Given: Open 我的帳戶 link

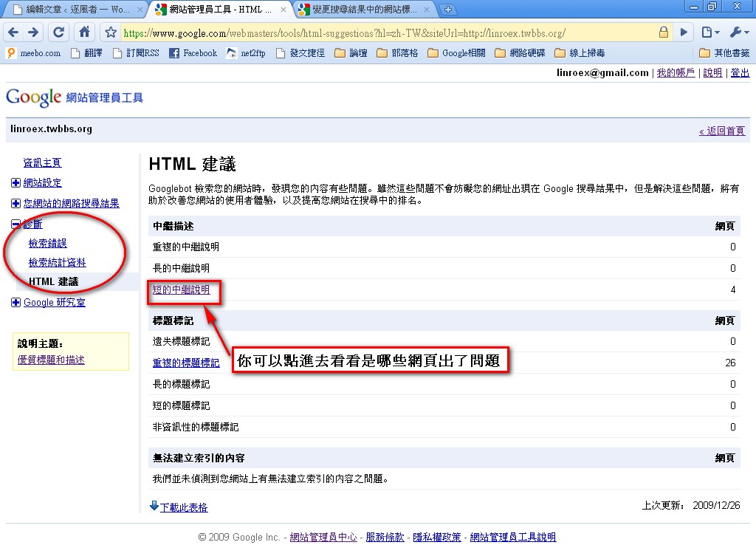Looking at the screenshot, I should (676, 73).
